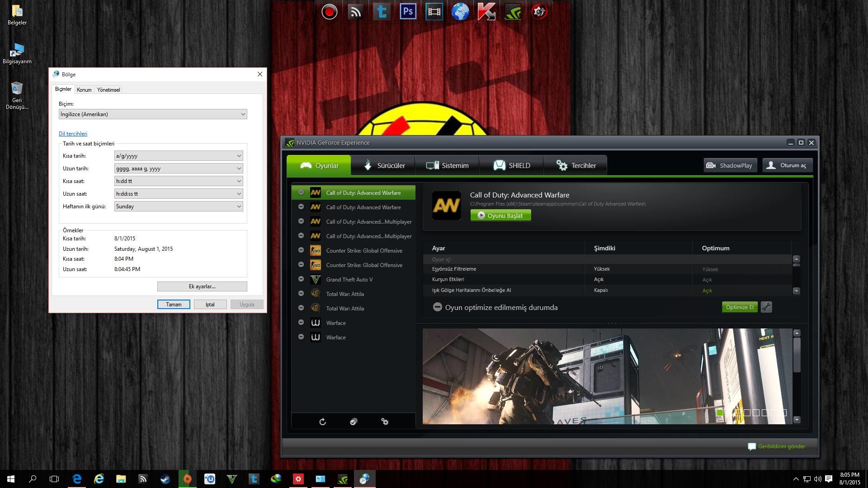Click settings table scrollbar down arrow
The height and width of the screenshot is (488, 868).
[x=797, y=291]
